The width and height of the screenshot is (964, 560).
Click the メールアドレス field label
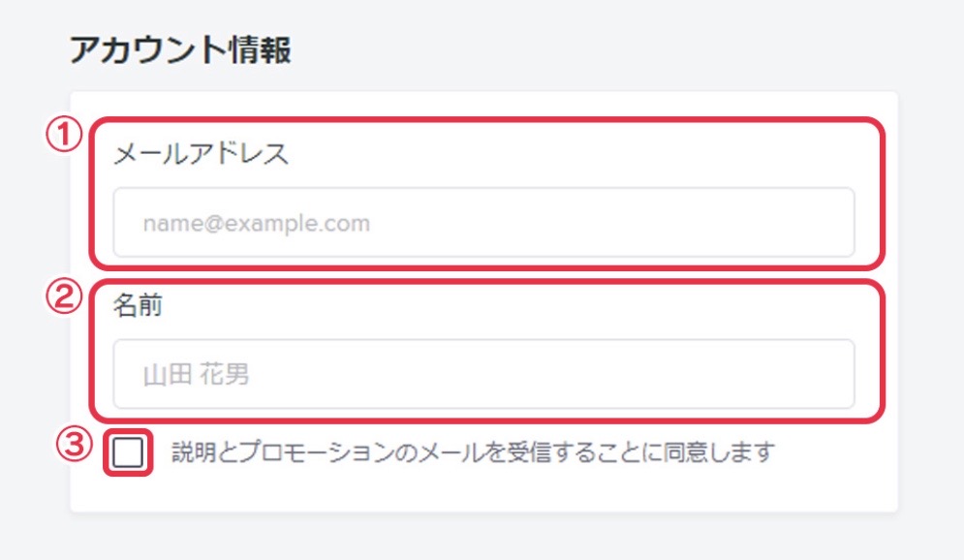point(202,154)
